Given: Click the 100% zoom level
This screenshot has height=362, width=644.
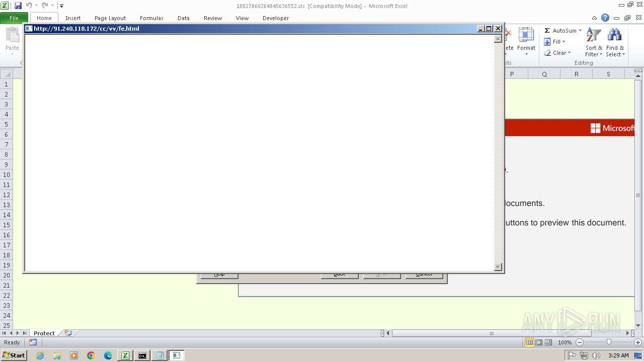Looking at the screenshot, I should click(x=565, y=342).
